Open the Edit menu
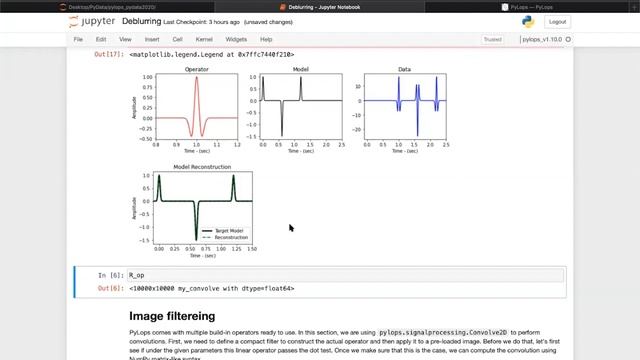The height and width of the screenshot is (360, 640). click(x=101, y=40)
